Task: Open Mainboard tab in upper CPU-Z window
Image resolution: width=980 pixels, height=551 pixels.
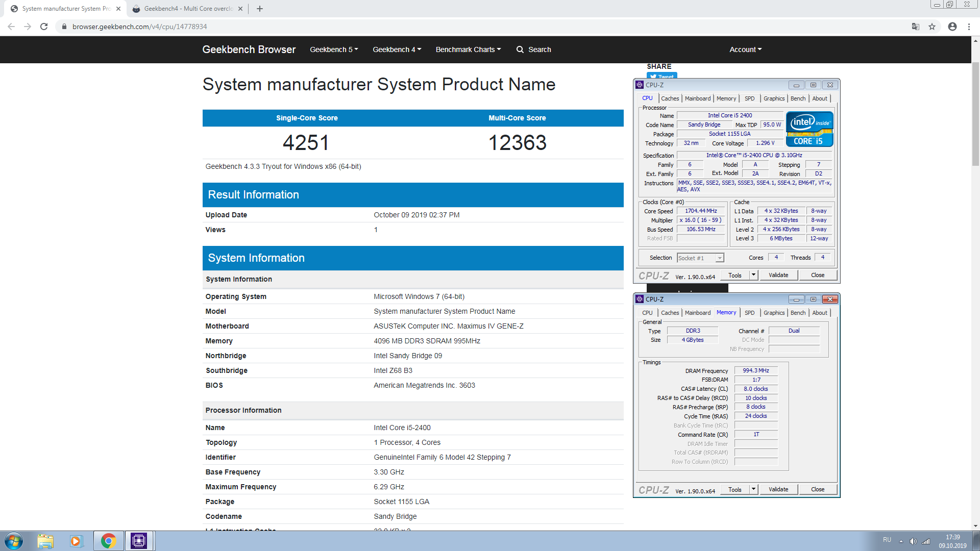Action: coord(697,98)
